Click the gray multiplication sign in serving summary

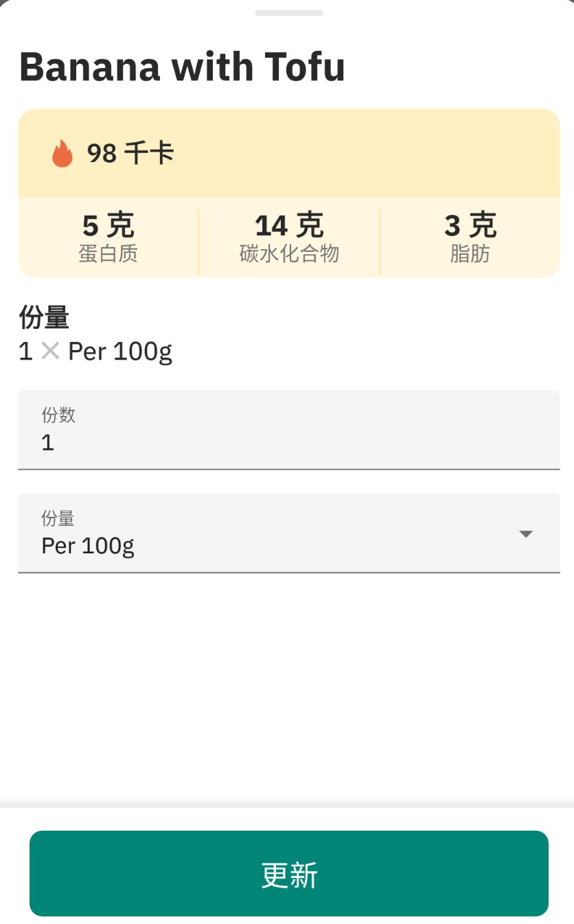50,351
